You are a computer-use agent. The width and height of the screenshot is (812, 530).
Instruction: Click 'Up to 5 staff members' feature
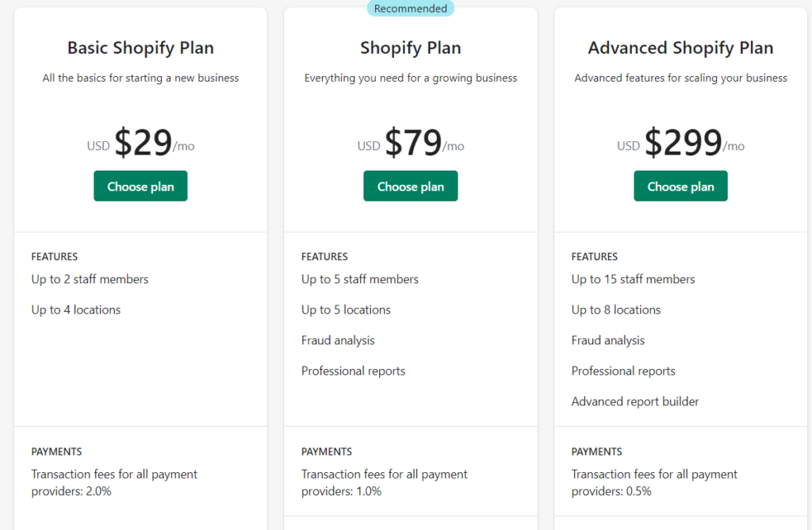click(360, 279)
